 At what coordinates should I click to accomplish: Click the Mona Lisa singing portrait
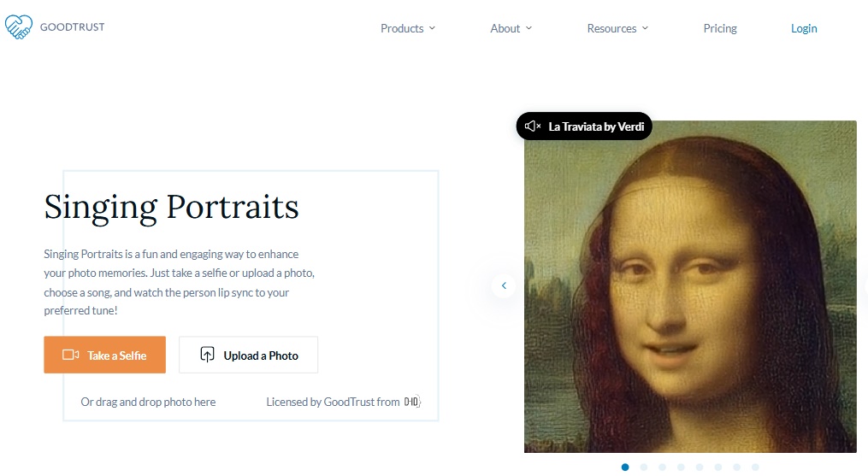pyautogui.click(x=690, y=291)
